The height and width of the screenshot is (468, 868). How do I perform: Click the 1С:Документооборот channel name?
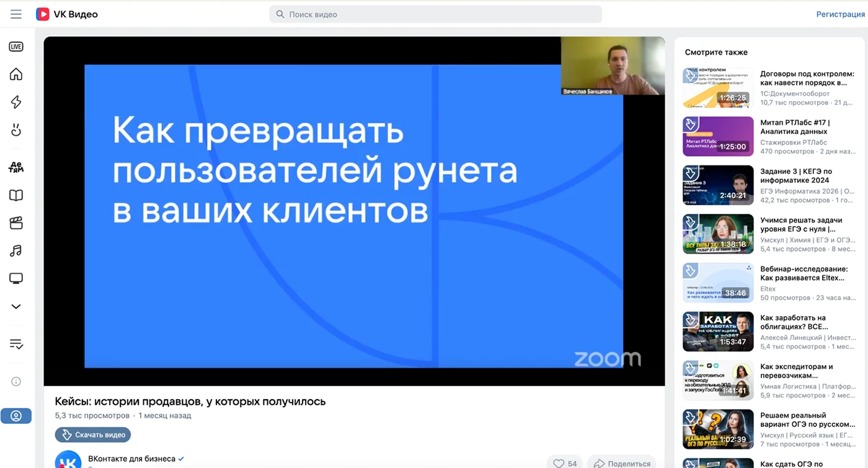(x=795, y=94)
